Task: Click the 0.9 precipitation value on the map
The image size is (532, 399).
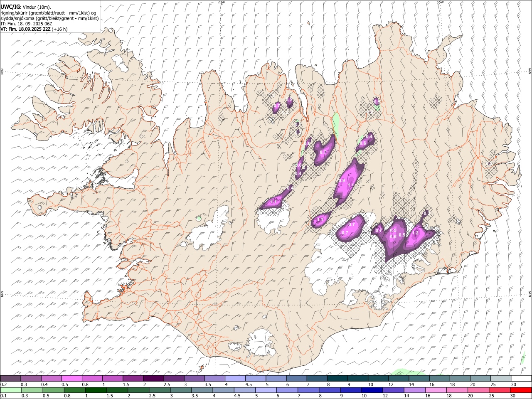Action: click(342, 181)
